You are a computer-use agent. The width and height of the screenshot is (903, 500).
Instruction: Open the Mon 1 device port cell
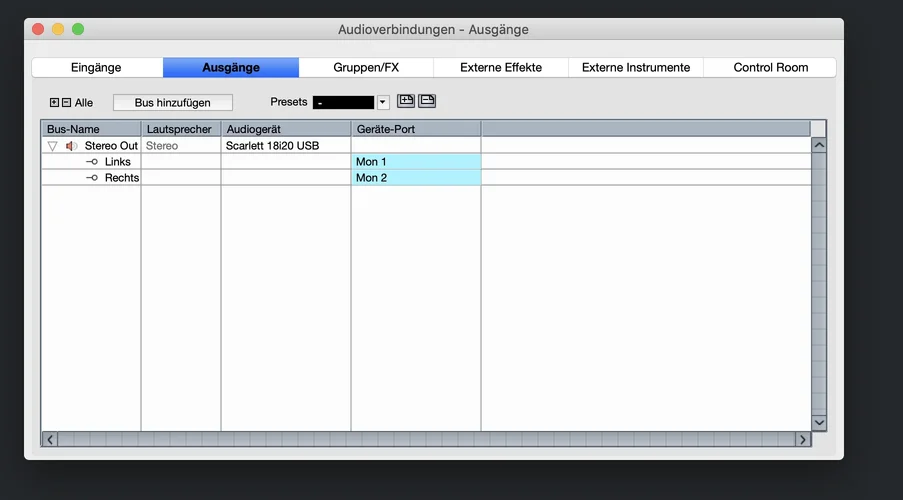416,162
